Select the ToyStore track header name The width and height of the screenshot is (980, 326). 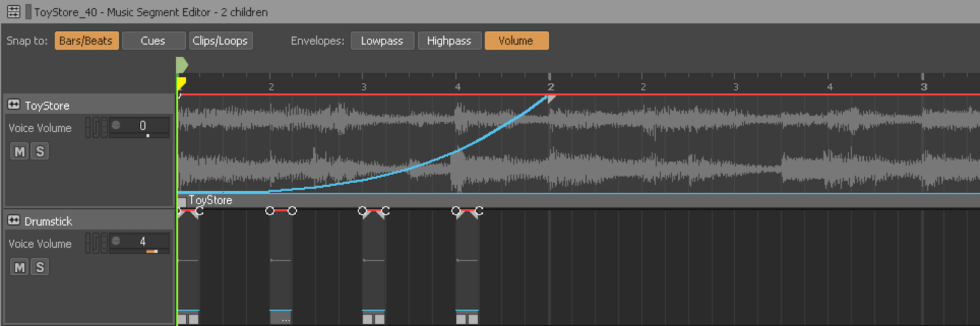[47, 105]
